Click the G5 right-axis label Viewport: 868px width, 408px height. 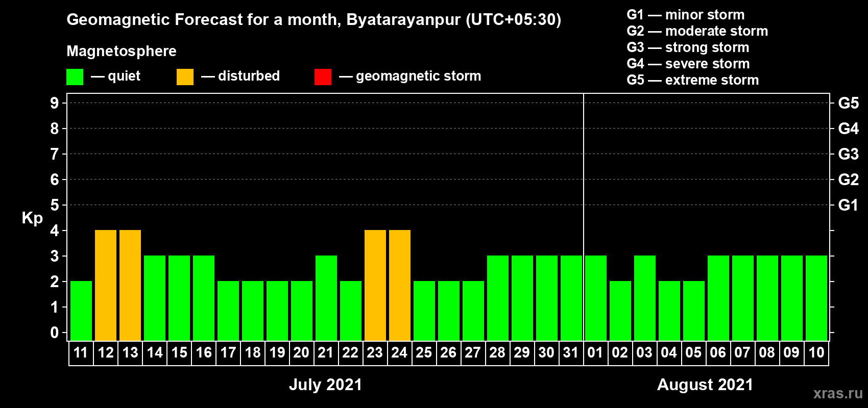pos(849,103)
